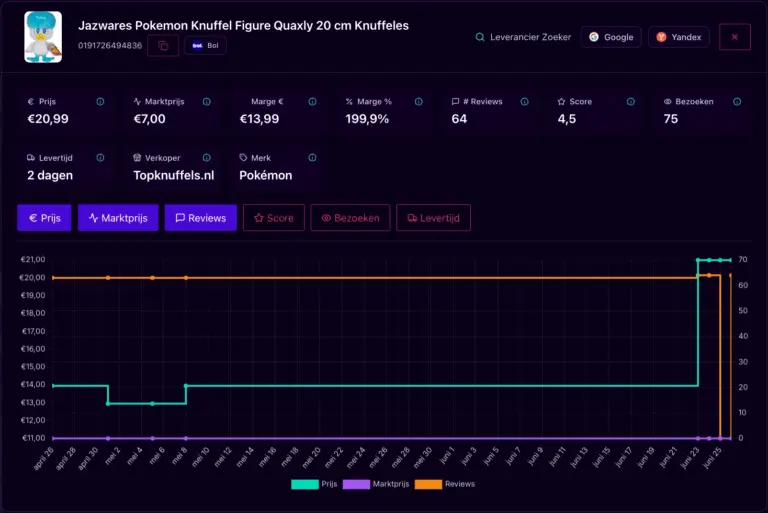Show info for Verkoper metric

click(x=207, y=158)
